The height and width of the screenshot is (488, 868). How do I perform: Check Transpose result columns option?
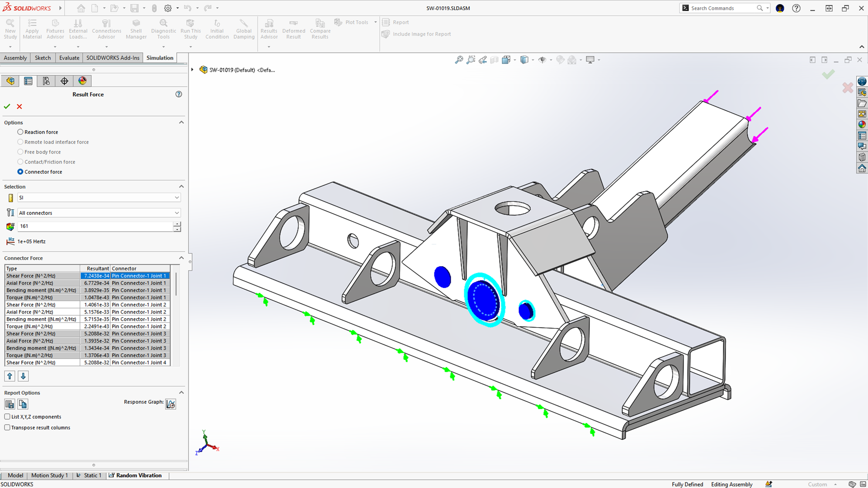(x=7, y=427)
